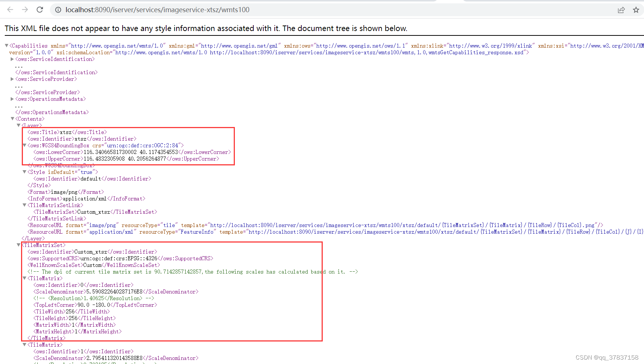Collapse the ows:WGS84BoundingBox node
Screen dimensions: 644x364
(24, 145)
